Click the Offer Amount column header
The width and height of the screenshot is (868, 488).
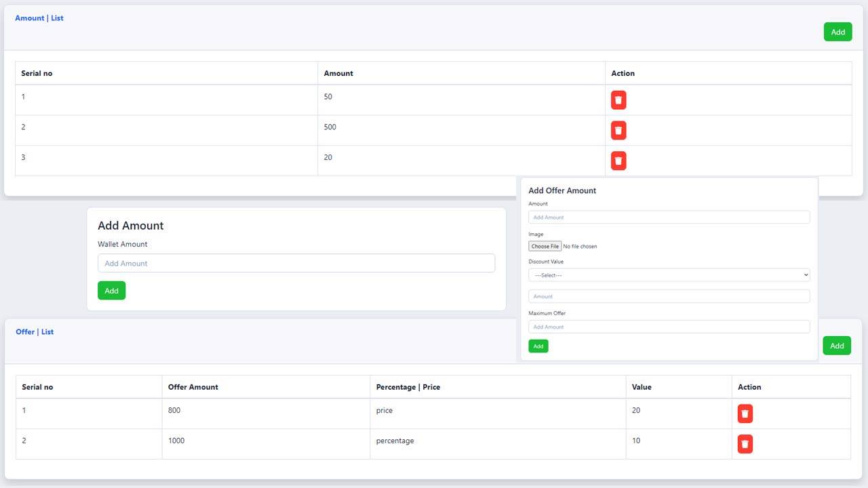click(x=193, y=387)
